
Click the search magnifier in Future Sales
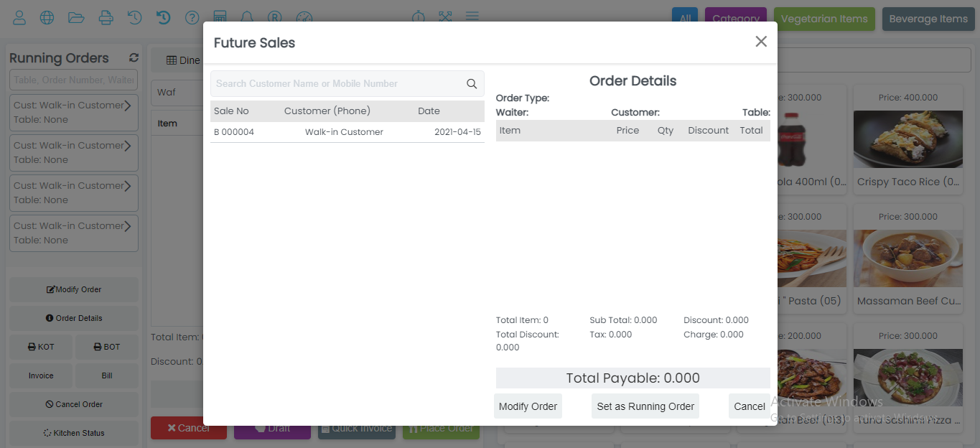tap(472, 84)
